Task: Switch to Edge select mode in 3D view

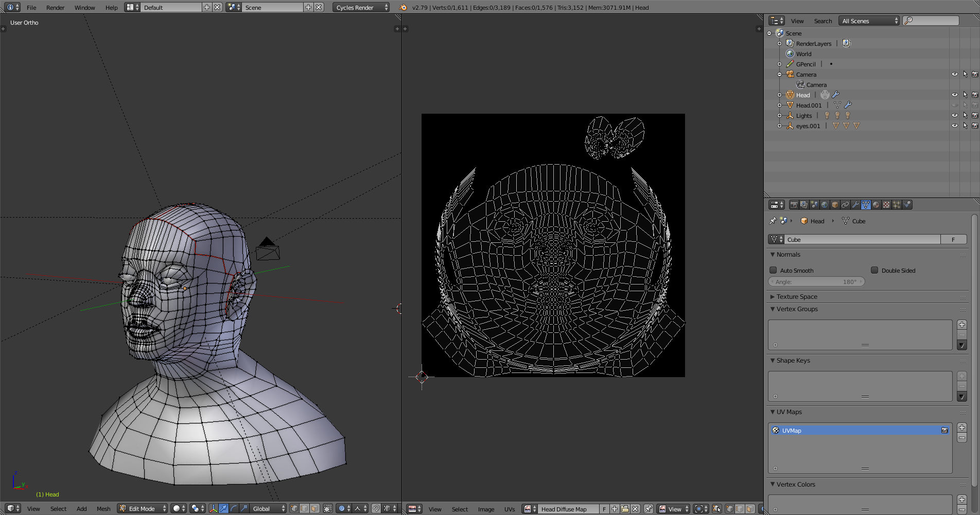Action: (x=305, y=508)
